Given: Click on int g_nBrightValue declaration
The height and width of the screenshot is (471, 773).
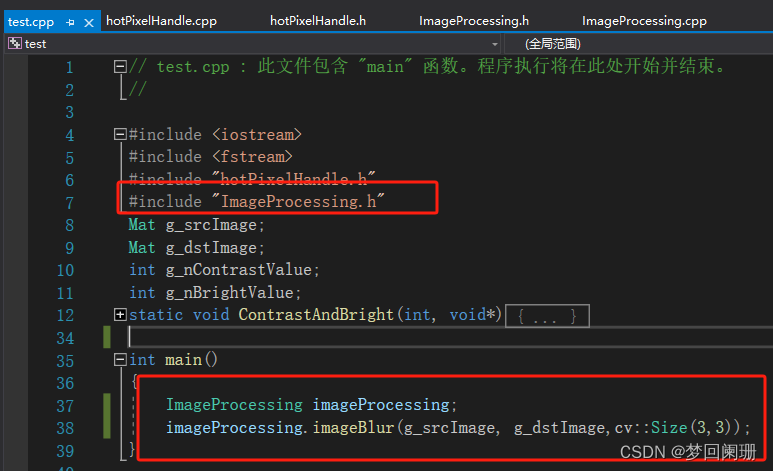Looking at the screenshot, I should pos(215,293).
